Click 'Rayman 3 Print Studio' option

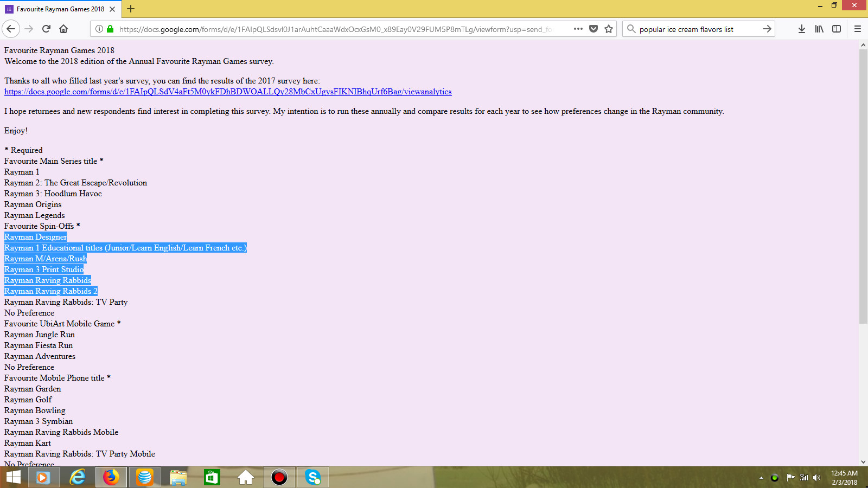(x=44, y=269)
